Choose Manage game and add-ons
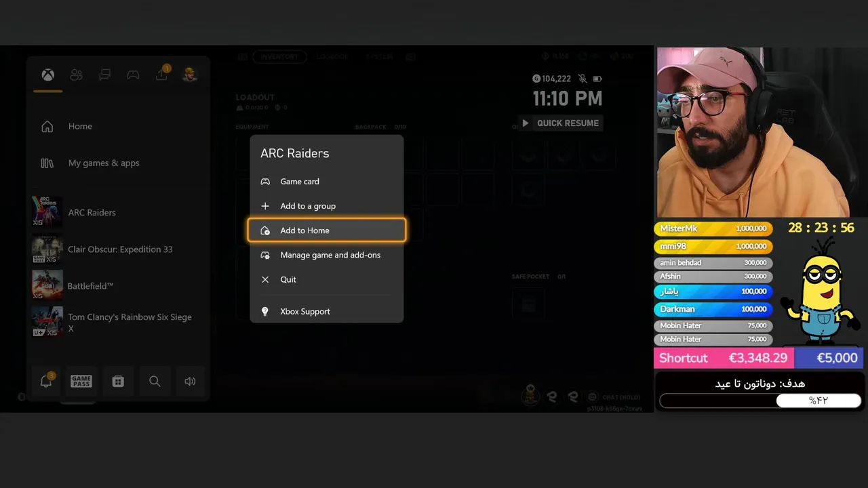 [327, 255]
